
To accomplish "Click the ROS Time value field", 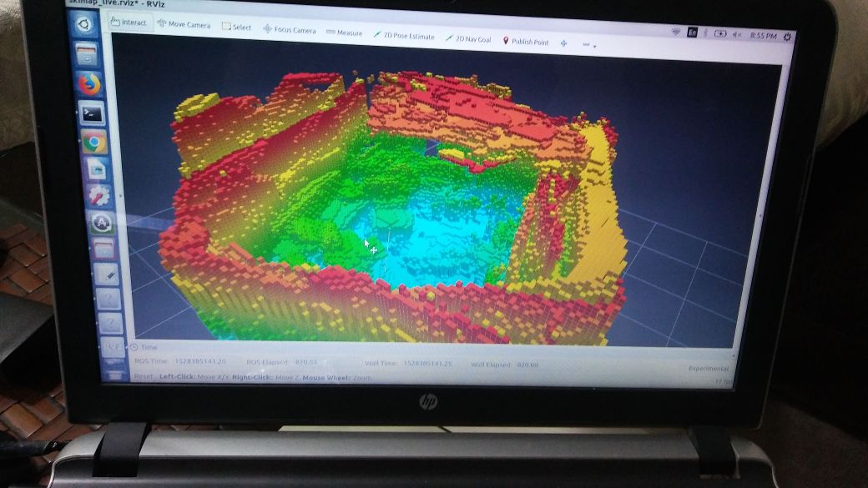I will 199,360.
